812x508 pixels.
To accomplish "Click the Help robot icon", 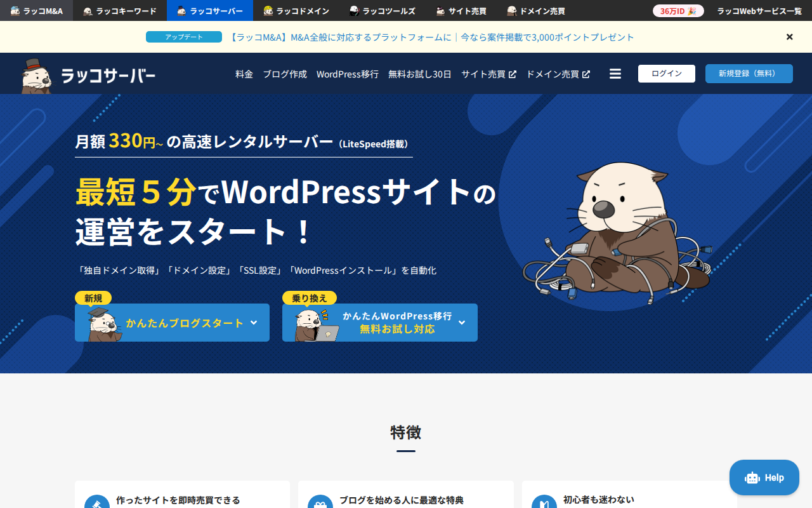I will click(752, 478).
